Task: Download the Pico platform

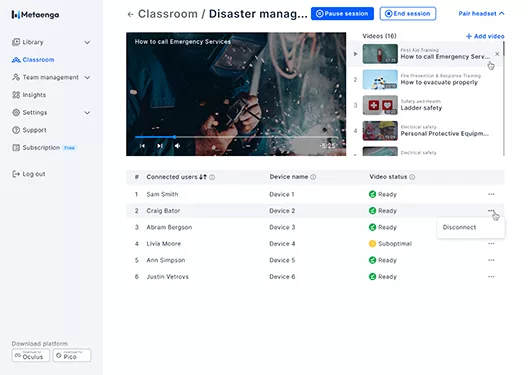Action: coord(72,355)
